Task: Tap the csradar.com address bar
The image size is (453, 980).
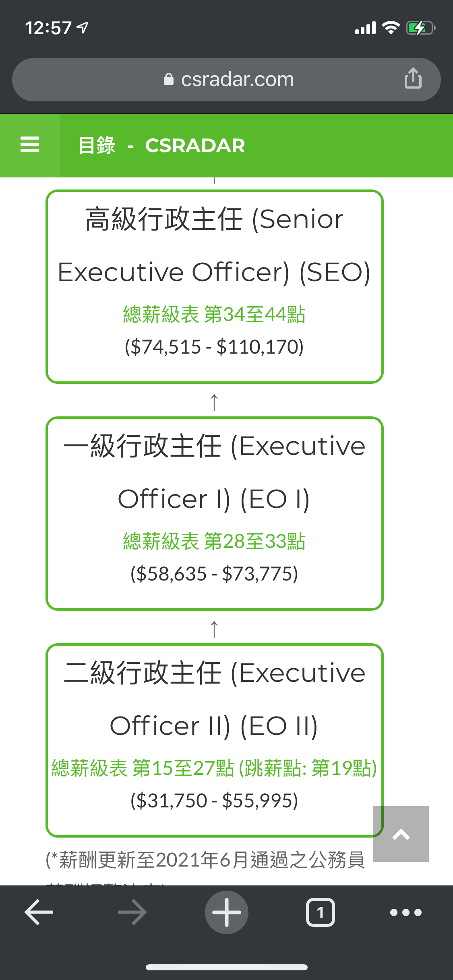Action: click(x=226, y=80)
